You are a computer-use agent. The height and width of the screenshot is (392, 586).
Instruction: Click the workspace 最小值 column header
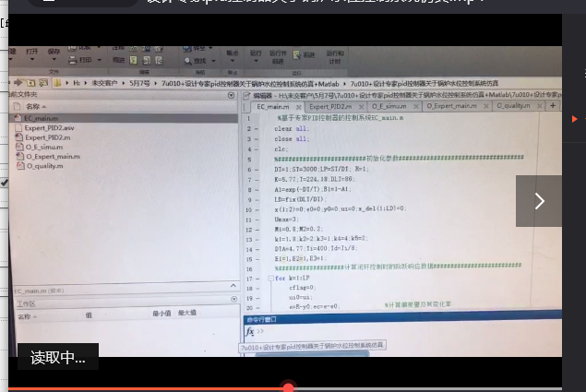[x=161, y=314]
